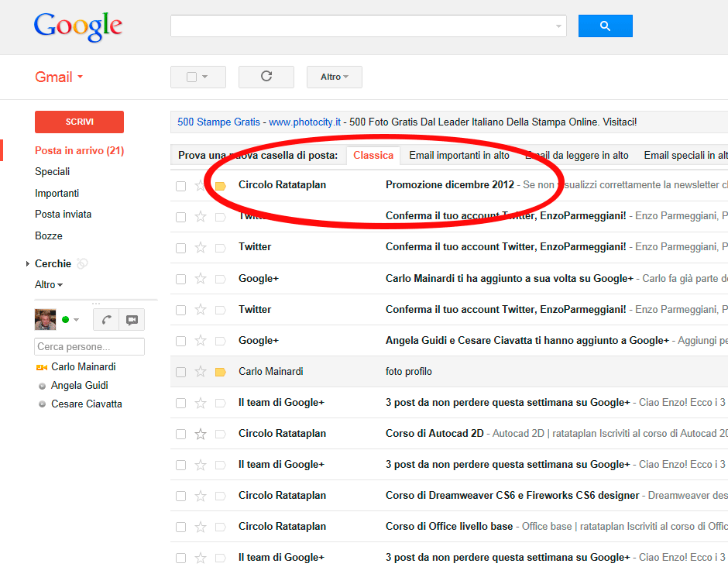Image resolution: width=728 pixels, height=567 pixels.
Task: Click the Circles link icon beside Cerchie
Action: (x=82, y=264)
